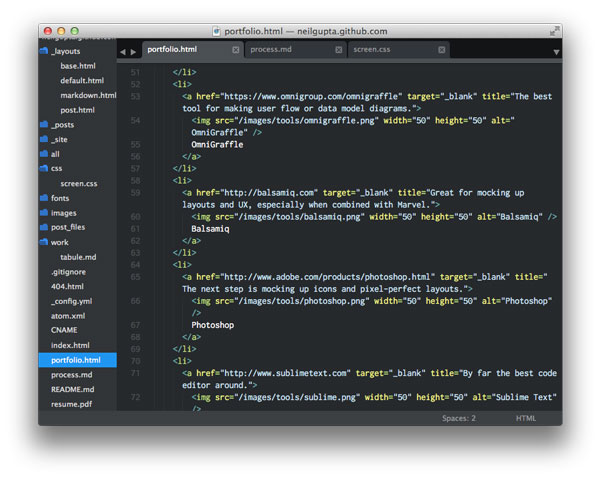Screen dimensions: 600x478
Task: Open _config.yml file
Action: pos(72,301)
